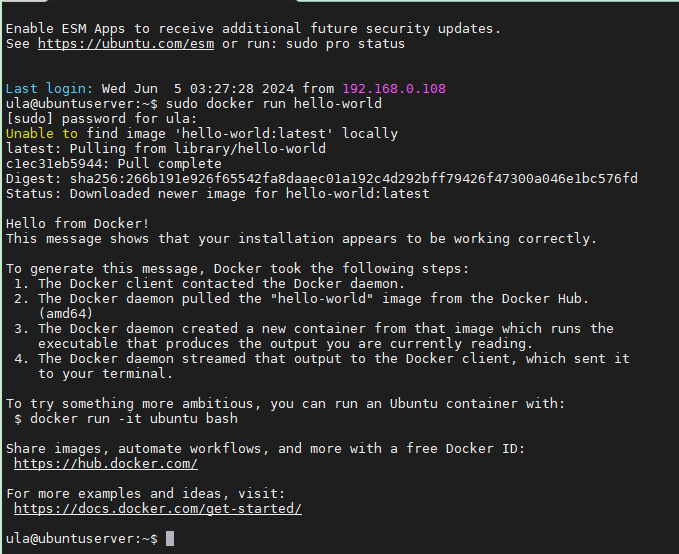Click the '$ docker run -it ubuntu bash' command

click(126, 418)
